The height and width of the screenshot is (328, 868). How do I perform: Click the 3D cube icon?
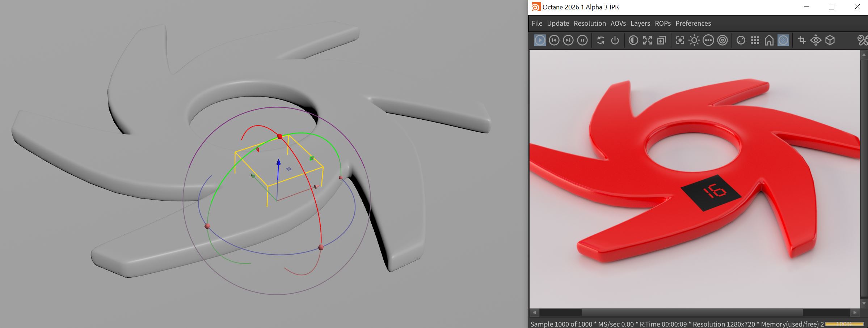[x=830, y=40]
